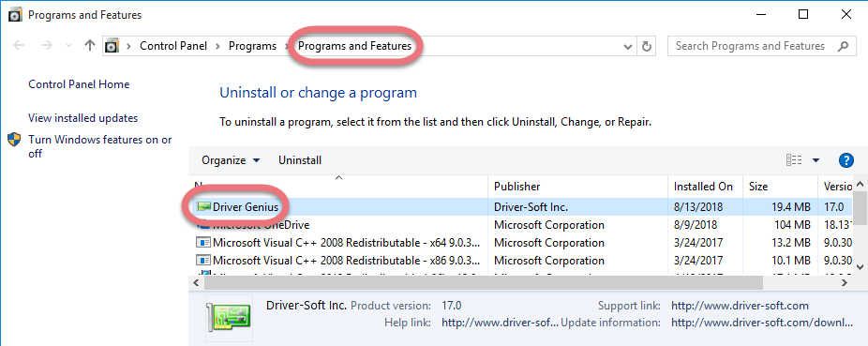
Task: Click 104 MB size cell
Action: tap(793, 225)
